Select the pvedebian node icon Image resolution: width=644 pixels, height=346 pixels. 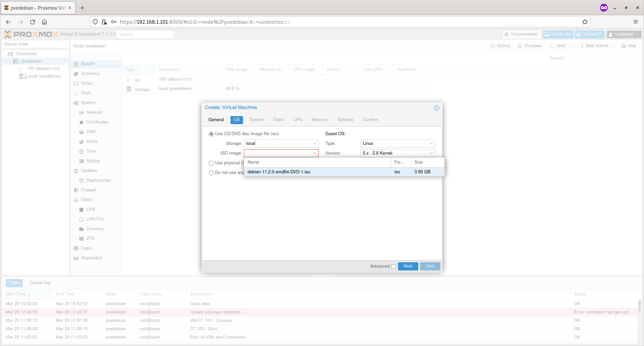(16, 62)
